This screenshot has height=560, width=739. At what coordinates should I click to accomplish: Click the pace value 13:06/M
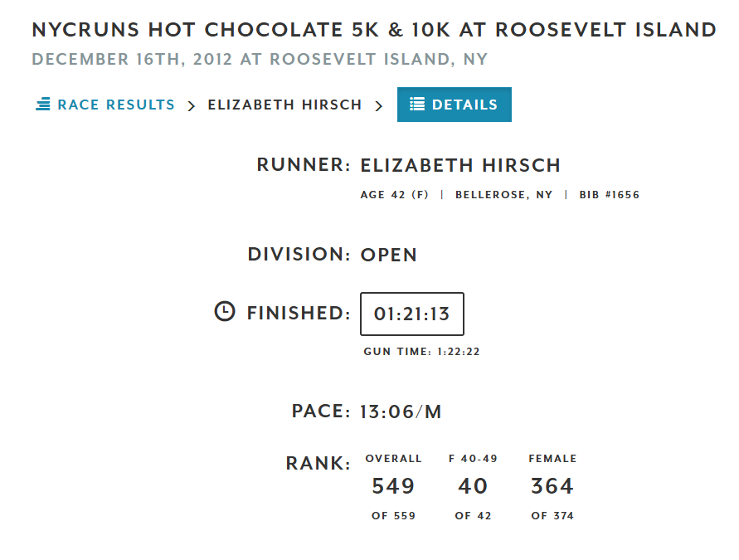(x=401, y=411)
